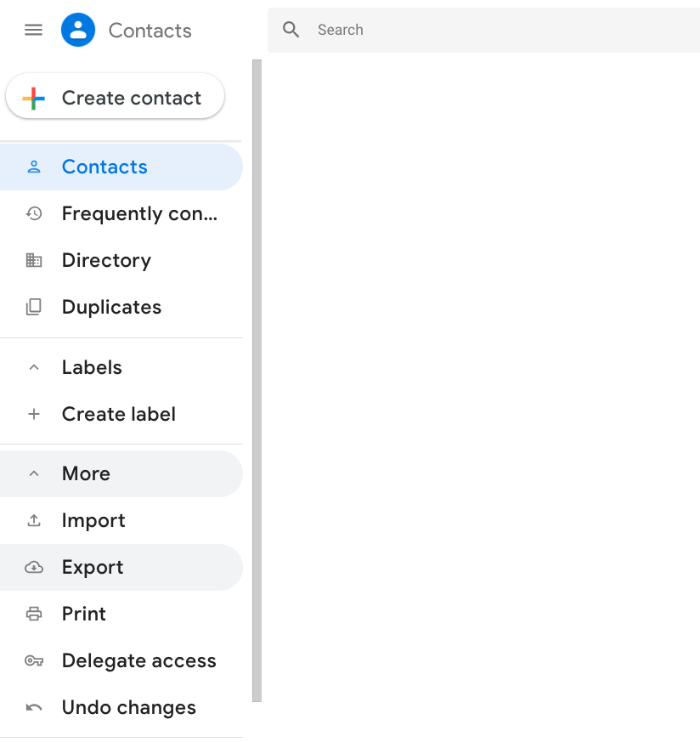Select the Print option
The image size is (700, 742).
click(x=121, y=614)
